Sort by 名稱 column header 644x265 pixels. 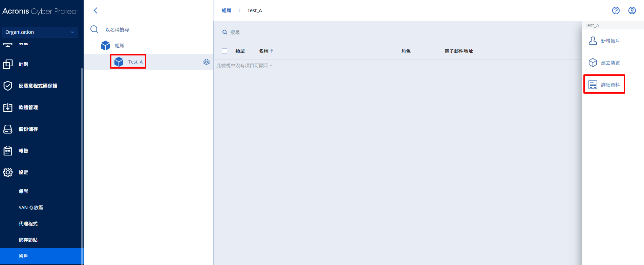tap(264, 51)
